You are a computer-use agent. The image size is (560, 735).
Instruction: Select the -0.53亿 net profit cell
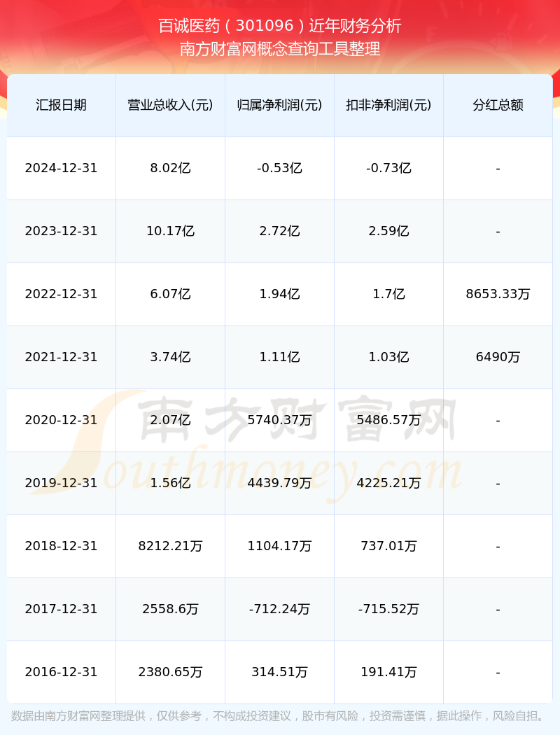click(x=280, y=168)
